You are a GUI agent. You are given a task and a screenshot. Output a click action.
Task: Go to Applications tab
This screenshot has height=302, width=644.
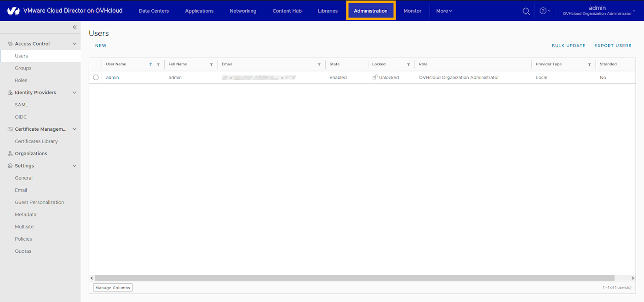199,11
